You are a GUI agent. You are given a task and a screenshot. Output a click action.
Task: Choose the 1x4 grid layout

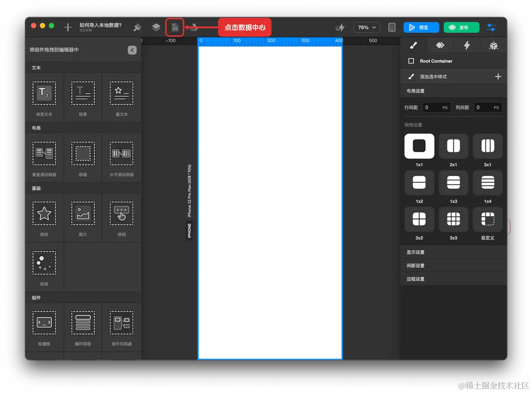click(x=488, y=183)
